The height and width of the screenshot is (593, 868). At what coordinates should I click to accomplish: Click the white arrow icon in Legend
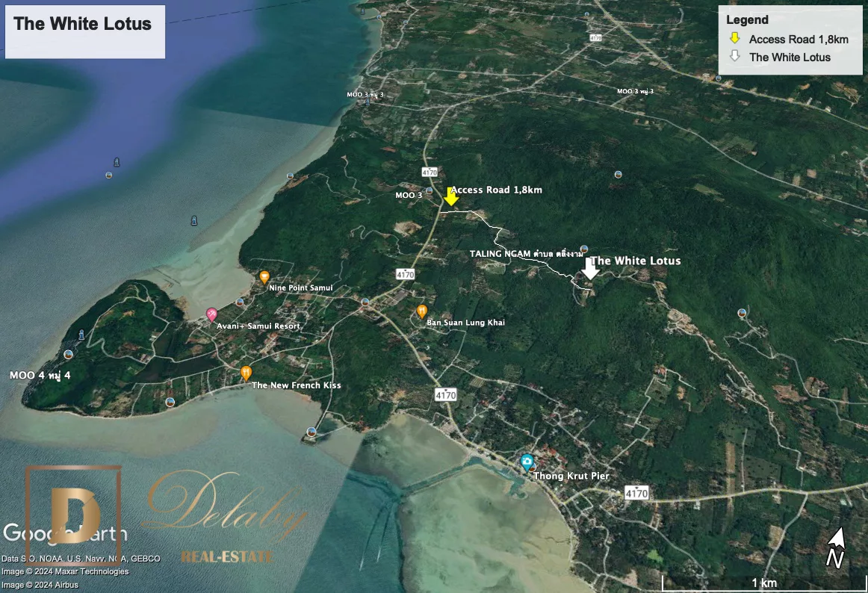[x=735, y=57]
